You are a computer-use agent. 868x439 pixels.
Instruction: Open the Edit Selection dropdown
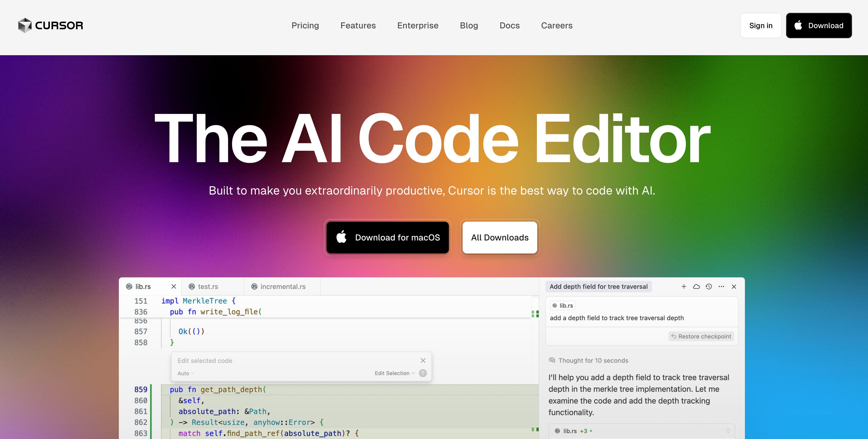pos(394,373)
